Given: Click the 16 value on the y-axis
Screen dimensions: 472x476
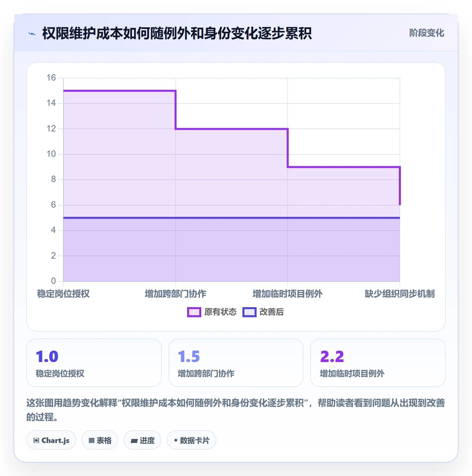Looking at the screenshot, I should point(51,78).
